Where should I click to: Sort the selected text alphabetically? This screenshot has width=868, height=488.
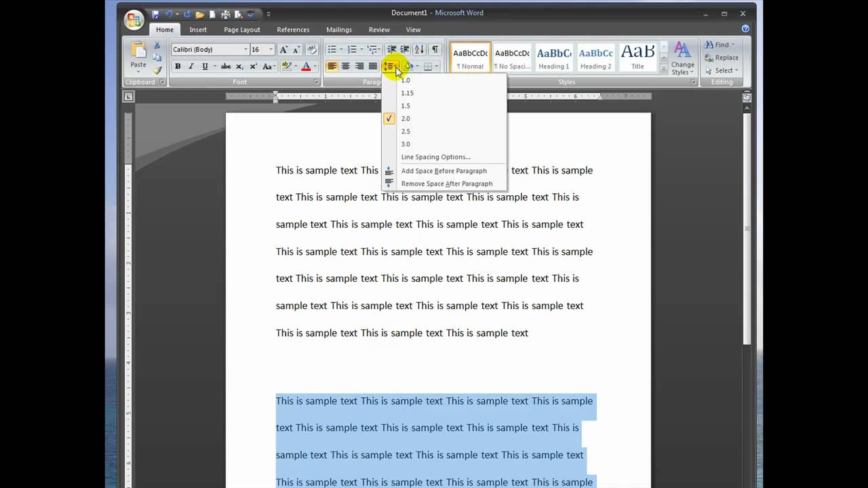(x=419, y=49)
